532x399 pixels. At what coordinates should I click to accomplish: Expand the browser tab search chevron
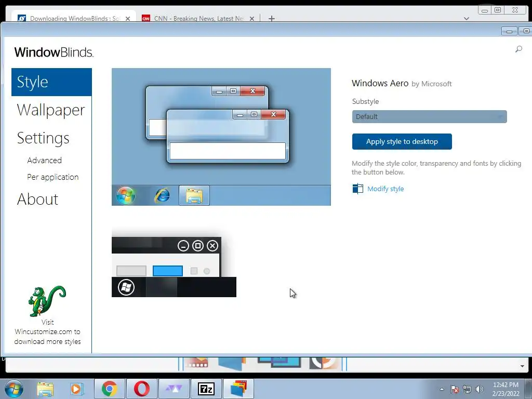coord(467,19)
